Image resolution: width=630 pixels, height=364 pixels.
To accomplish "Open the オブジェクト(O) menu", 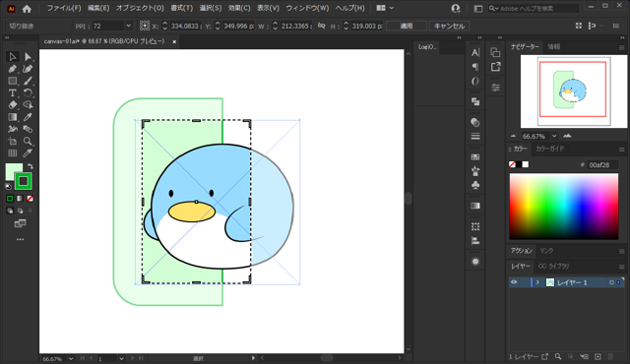I will [x=140, y=8].
